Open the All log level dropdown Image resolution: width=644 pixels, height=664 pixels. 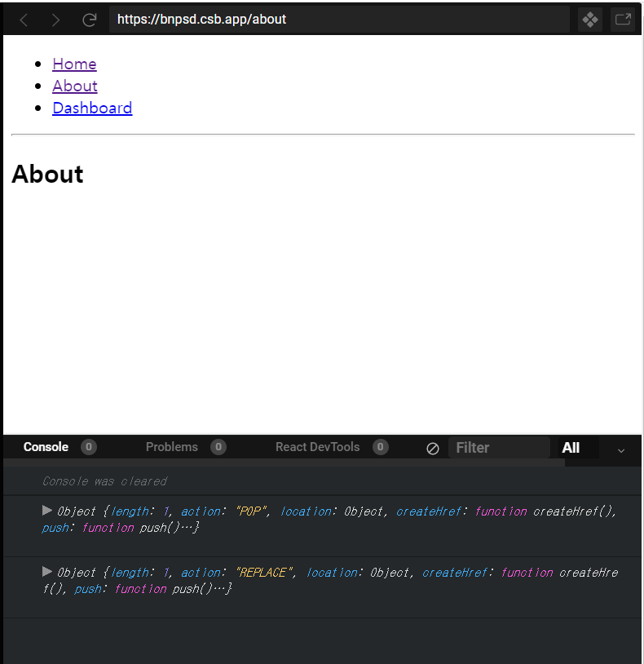click(x=578, y=448)
